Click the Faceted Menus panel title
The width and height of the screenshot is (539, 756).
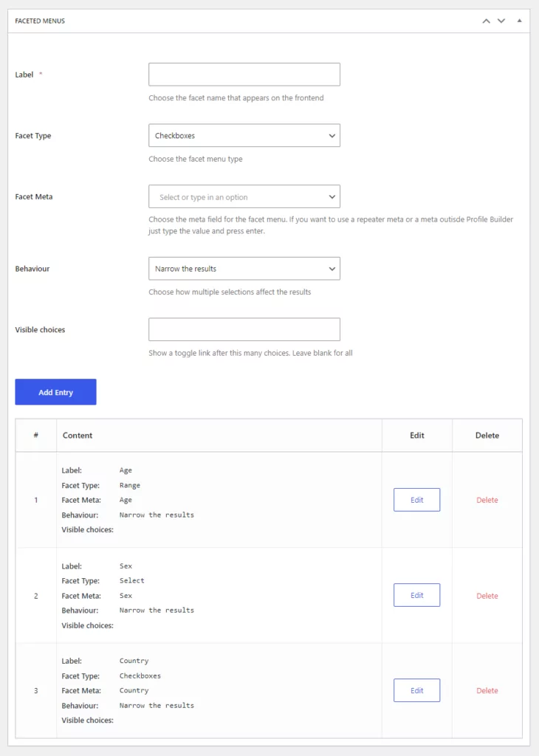point(40,21)
